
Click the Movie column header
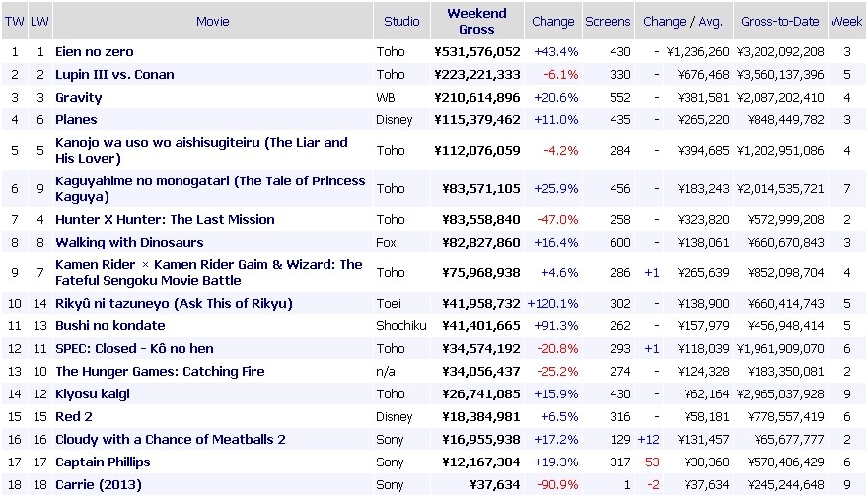point(213,21)
